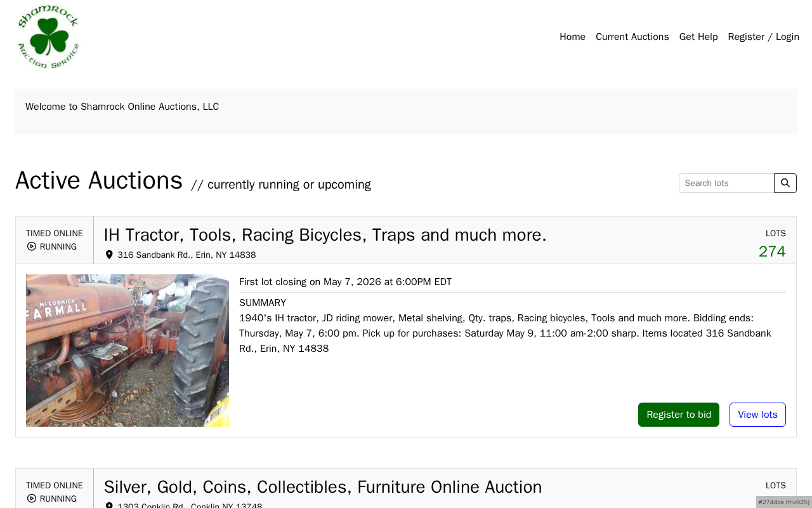Click the Welcome to Shamrock Online Auctions banner
Image resolution: width=812 pixels, height=508 pixels.
406,112
